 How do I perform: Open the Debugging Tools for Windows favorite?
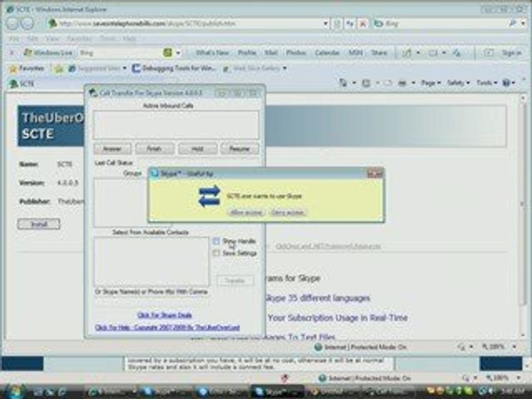(173, 68)
